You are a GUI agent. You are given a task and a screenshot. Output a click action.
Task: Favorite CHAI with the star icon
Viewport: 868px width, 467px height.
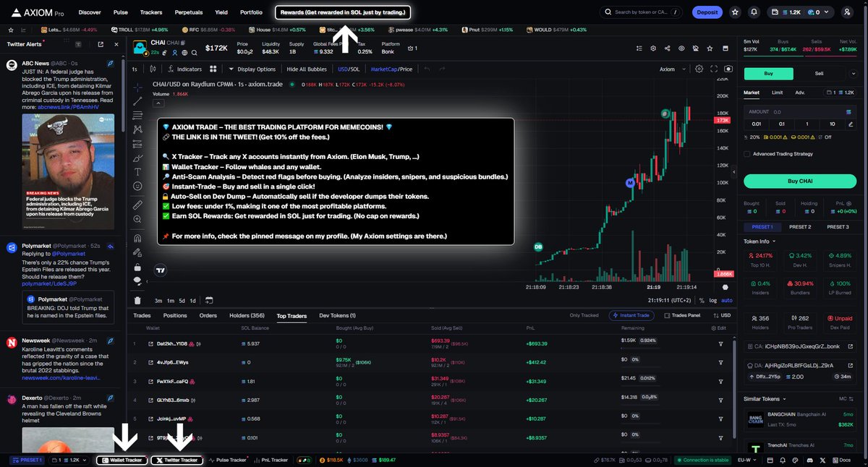coord(708,48)
